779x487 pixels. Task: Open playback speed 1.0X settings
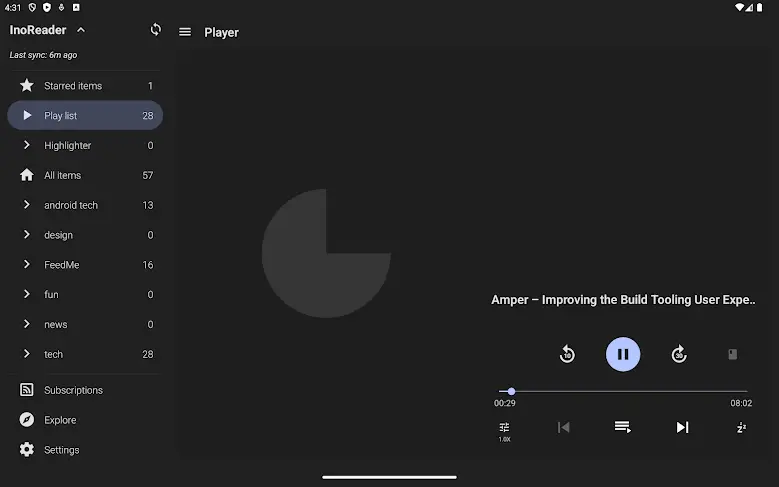click(504, 431)
